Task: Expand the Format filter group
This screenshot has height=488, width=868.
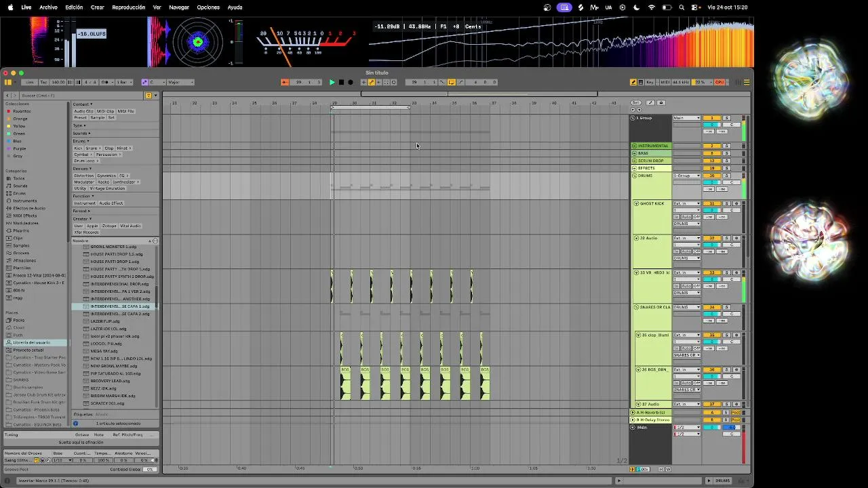Action: click(81, 211)
